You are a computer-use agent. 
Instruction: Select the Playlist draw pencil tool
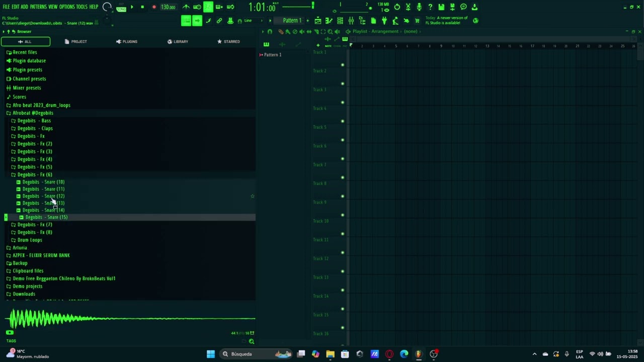coord(281,32)
